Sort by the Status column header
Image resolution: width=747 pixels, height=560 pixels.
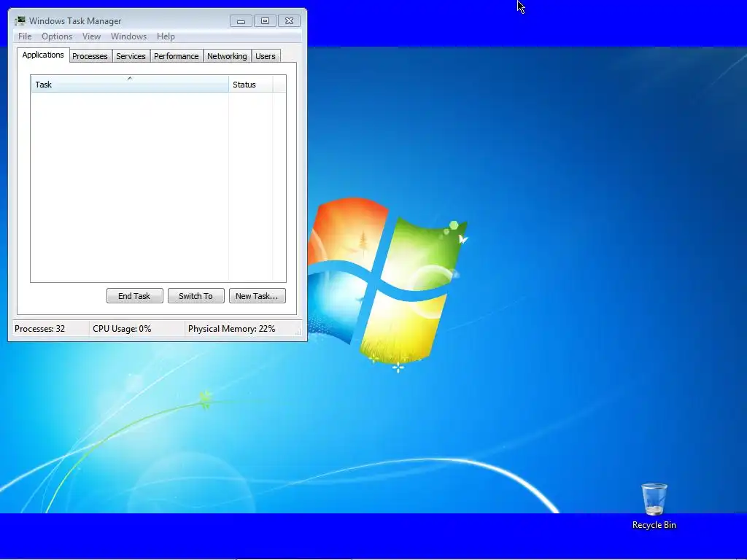(x=251, y=85)
